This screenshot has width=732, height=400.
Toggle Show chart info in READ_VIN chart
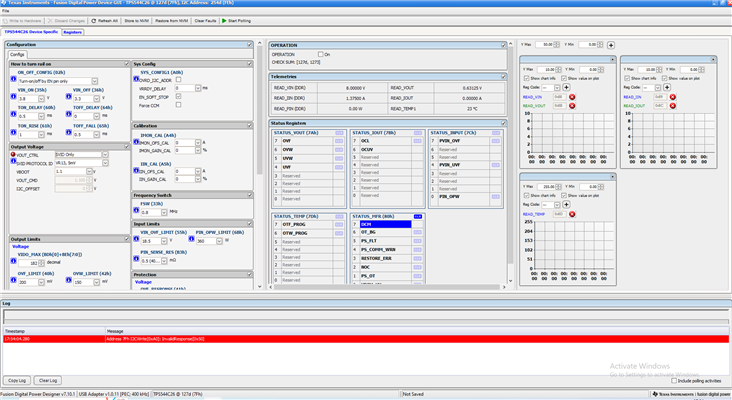526,78
